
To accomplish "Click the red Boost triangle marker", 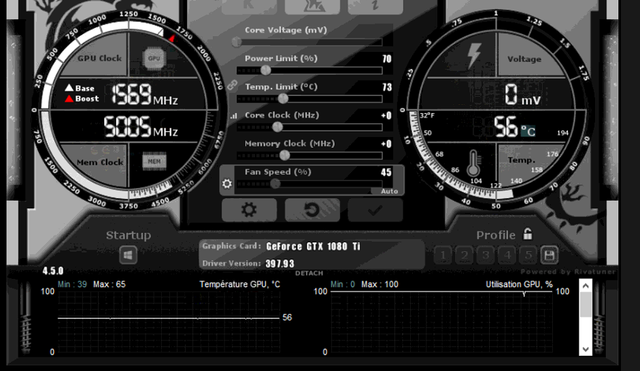I will 69,99.
